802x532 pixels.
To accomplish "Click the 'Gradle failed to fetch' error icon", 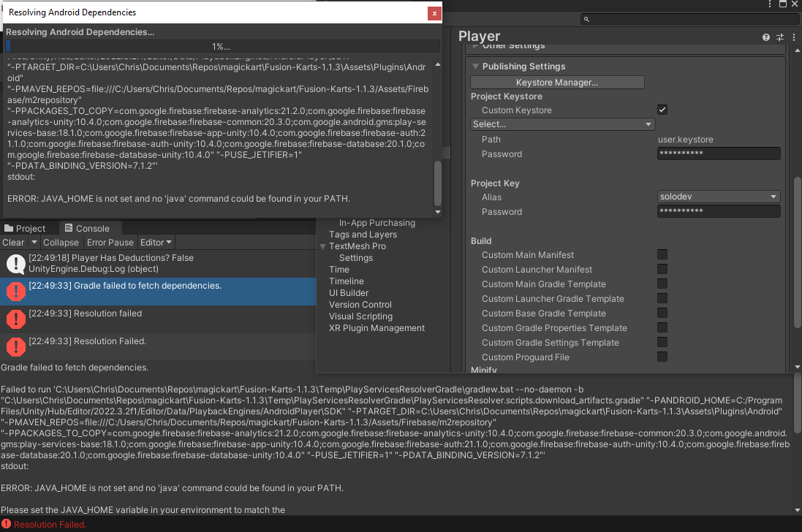I will click(x=16, y=292).
